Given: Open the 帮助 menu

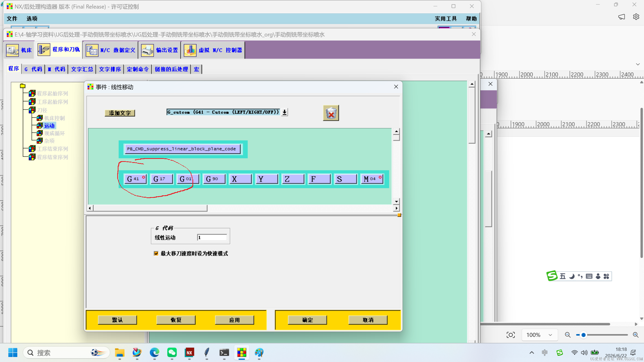Looking at the screenshot, I should tap(471, 18).
